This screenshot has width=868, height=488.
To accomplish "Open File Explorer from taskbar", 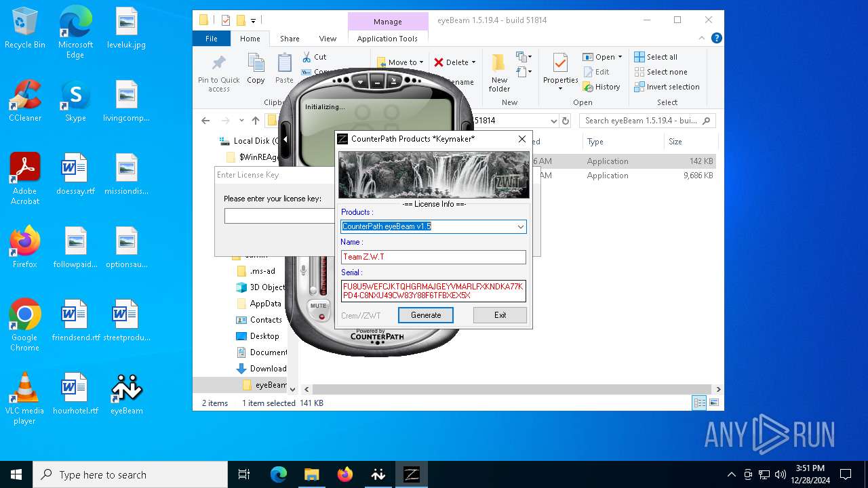I will pyautogui.click(x=311, y=474).
